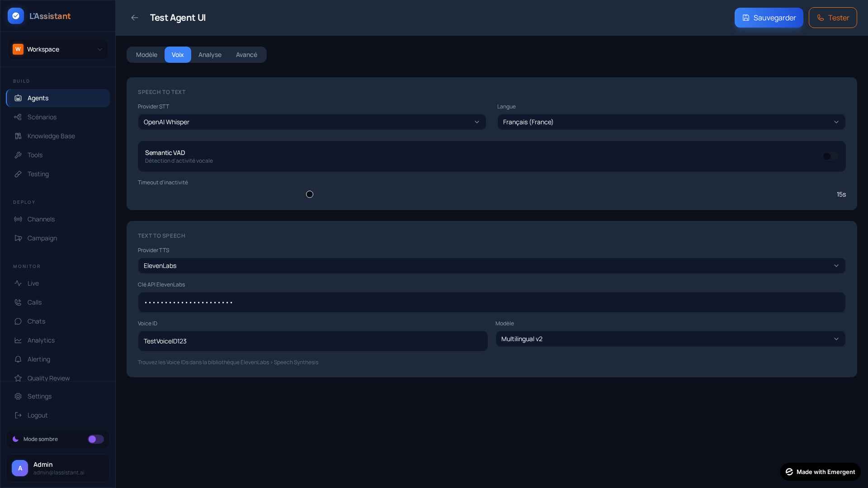Open the Analytics page
The width and height of the screenshot is (868, 488).
[41, 340]
